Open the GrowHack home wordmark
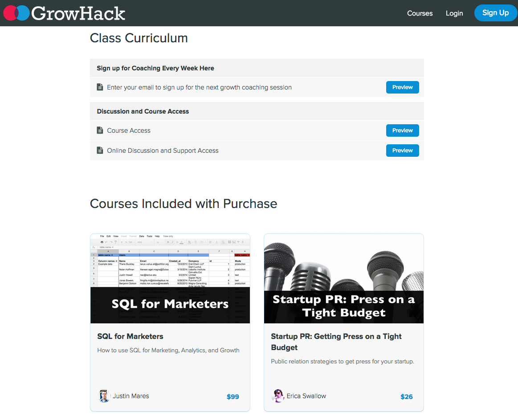Image resolution: width=518 pixels, height=420 pixels. [78, 13]
